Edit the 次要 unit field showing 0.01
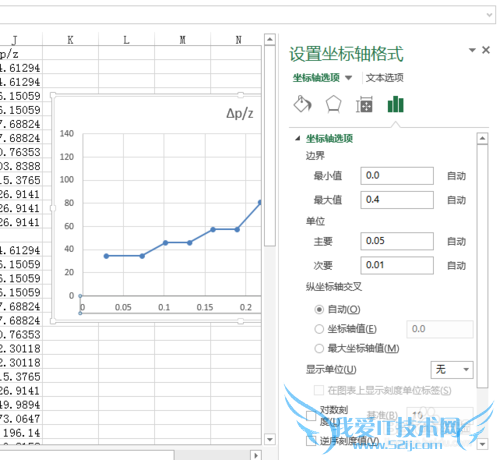The width and height of the screenshot is (500, 460). point(397,265)
